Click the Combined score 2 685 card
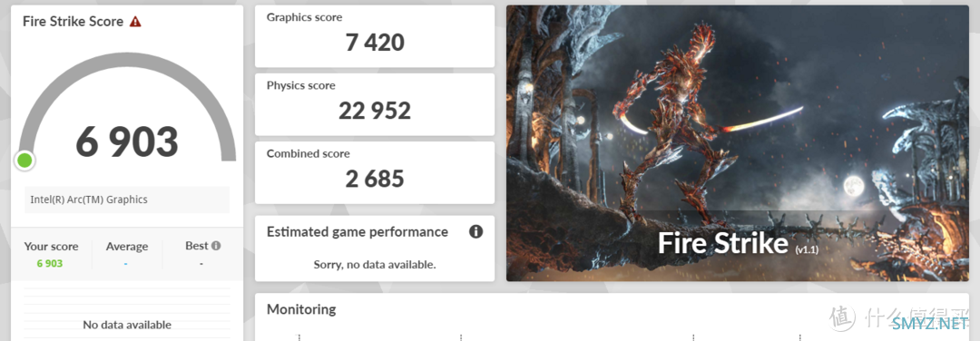 pyautogui.click(x=375, y=172)
